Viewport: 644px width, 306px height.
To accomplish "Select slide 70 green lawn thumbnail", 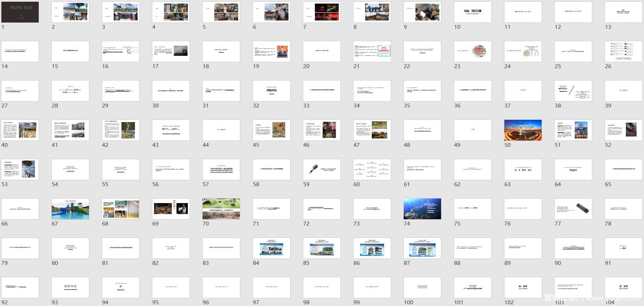I will click(221, 209).
